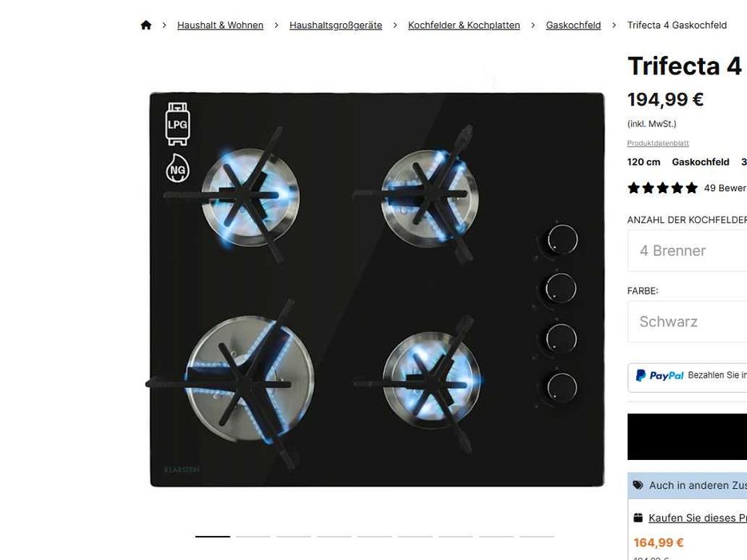This screenshot has width=747, height=560.
Task: Click the gift icon beside 'Kaufen Sie dieses'
Action: 638,518
